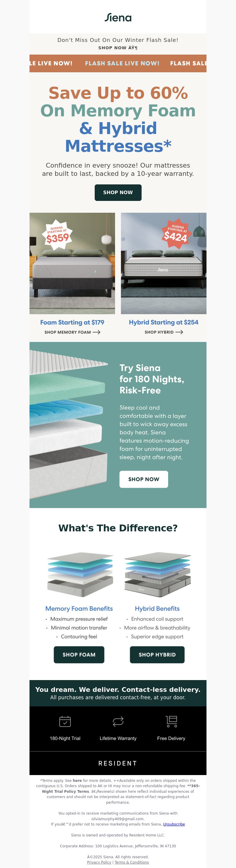
Task: Open the hybrid mattress bedroom photo
Action: coord(163,263)
